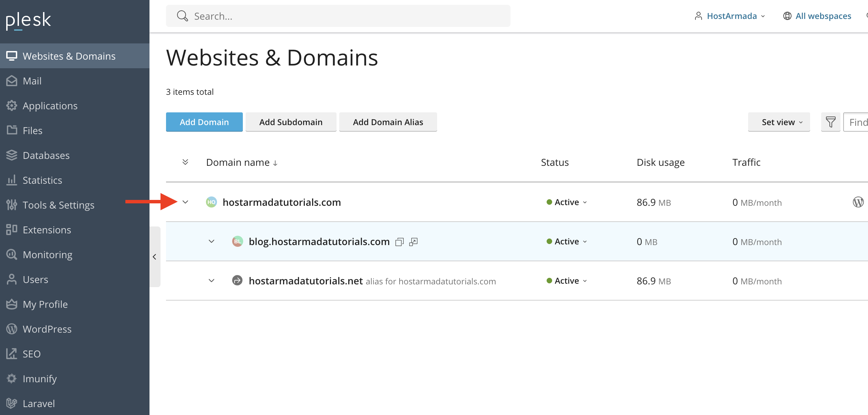Screen dimensions: 868x415
Task: Expand hostarmadatutorials.com row chevron
Action: coord(185,202)
